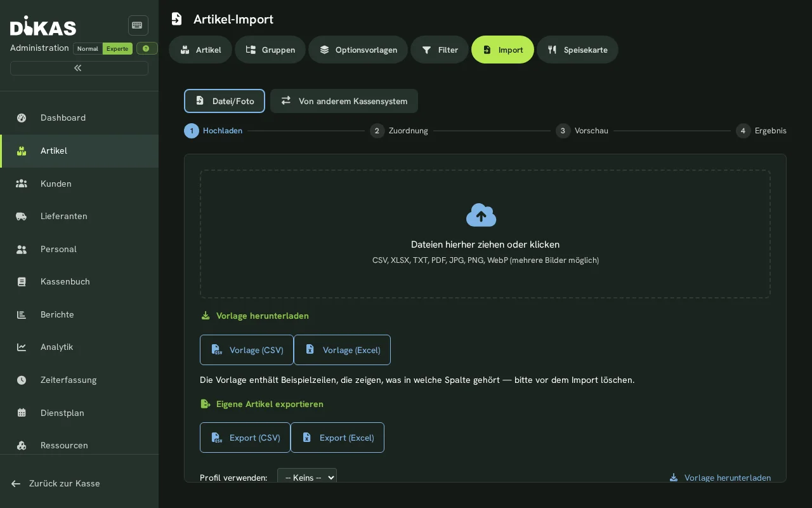Click step 3 Vorschau in the progress bar
812x508 pixels.
tap(582, 131)
